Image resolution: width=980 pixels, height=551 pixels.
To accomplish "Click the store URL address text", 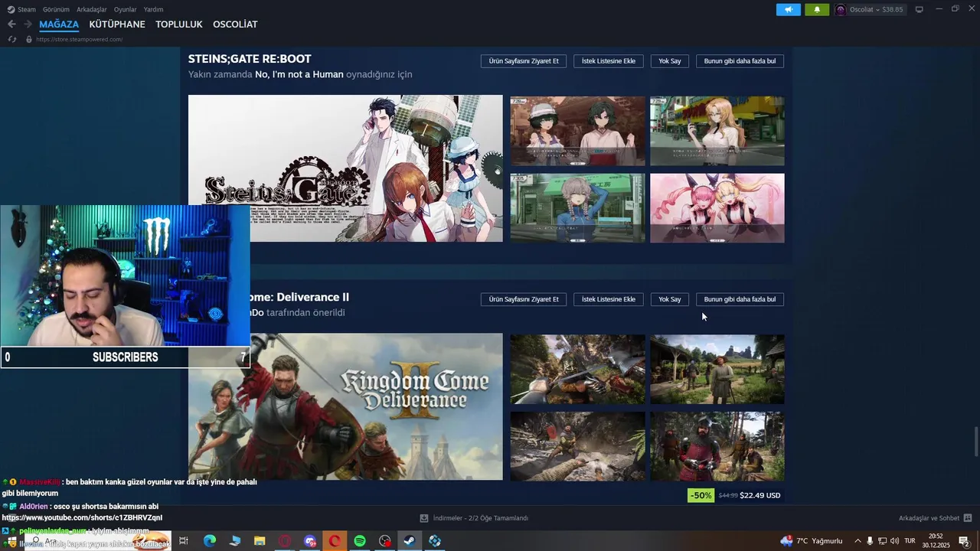I will [x=80, y=39].
